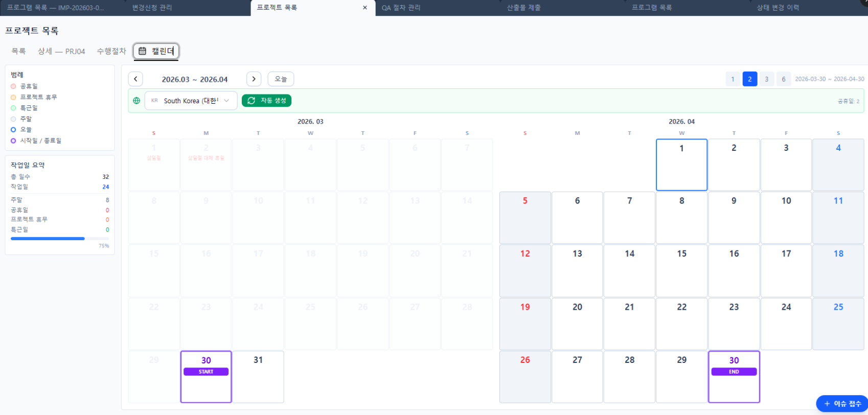
Task: Open the South Korea country dropdown
Action: pos(191,101)
